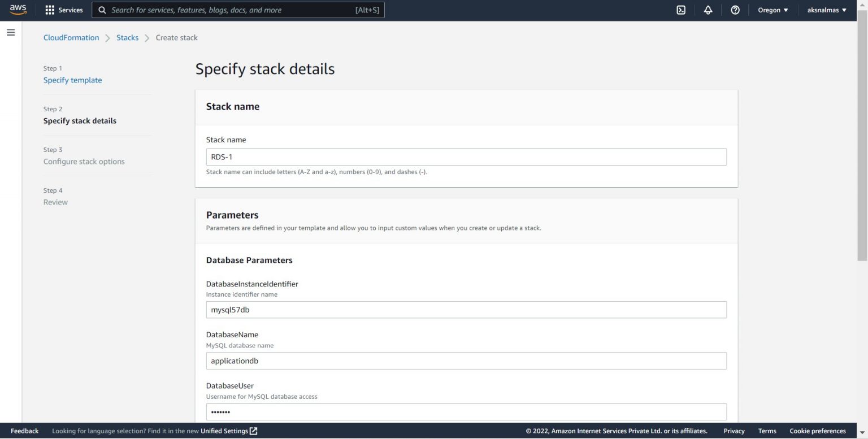Open the sidebar hamburger menu
The height and width of the screenshot is (439, 868).
pos(11,32)
